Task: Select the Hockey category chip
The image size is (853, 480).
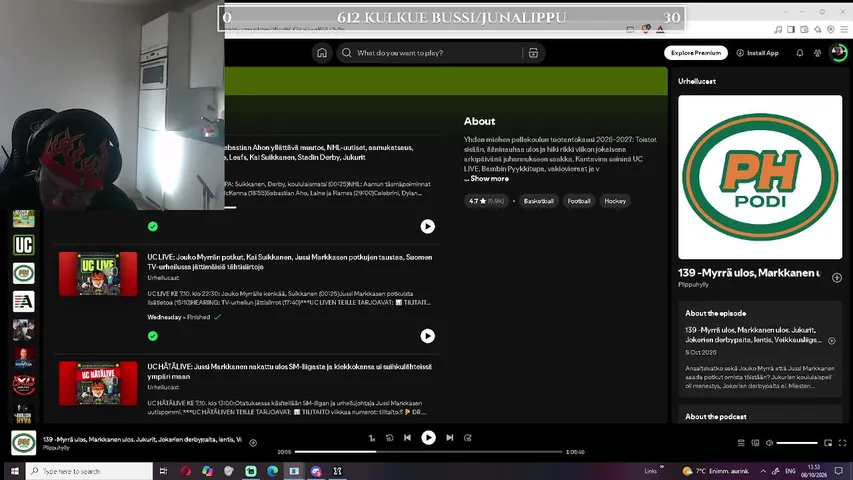Action: pyautogui.click(x=615, y=201)
